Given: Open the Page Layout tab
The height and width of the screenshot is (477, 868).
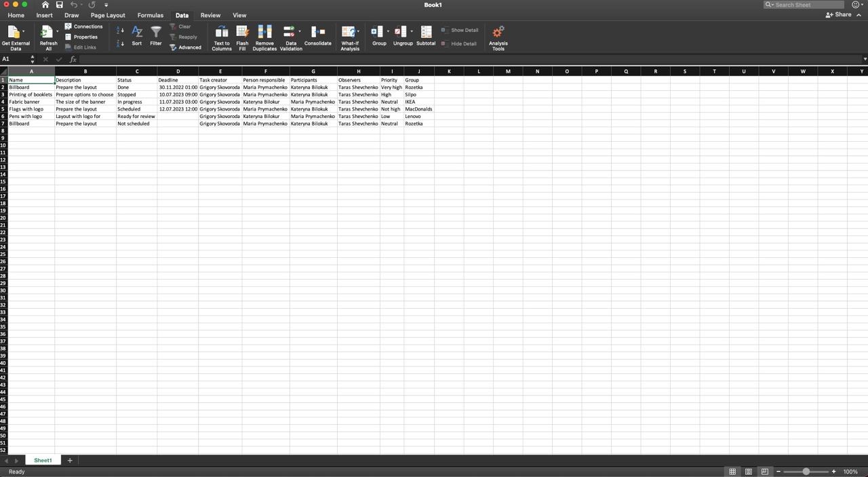Looking at the screenshot, I should click(108, 15).
